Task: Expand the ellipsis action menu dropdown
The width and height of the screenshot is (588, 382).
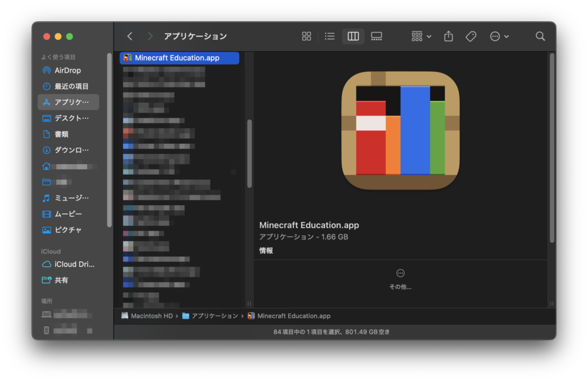Action: click(499, 36)
